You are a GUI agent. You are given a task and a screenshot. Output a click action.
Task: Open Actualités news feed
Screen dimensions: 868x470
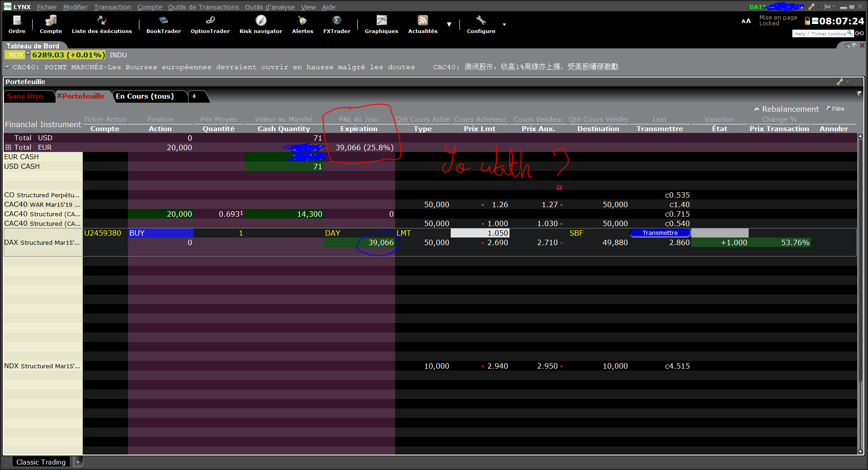[x=423, y=24]
